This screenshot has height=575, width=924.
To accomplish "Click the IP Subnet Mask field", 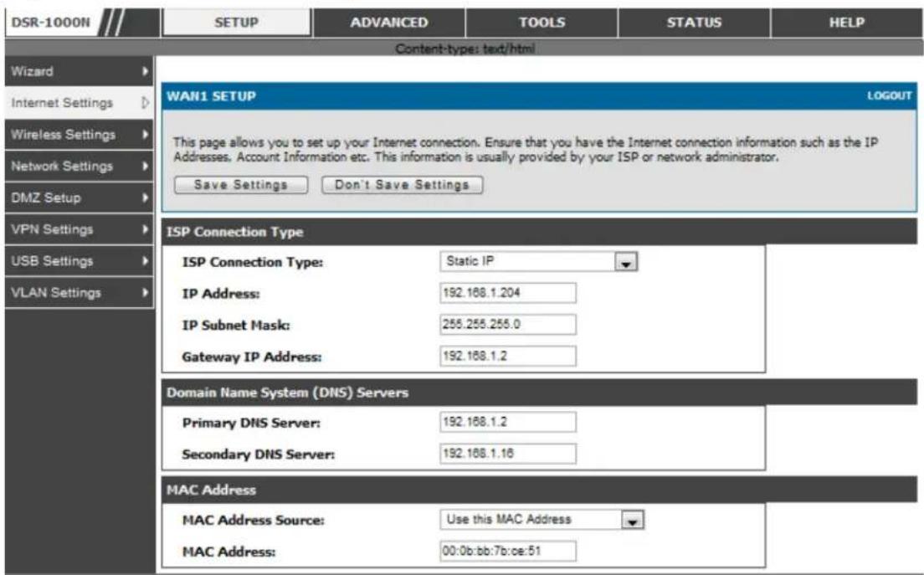I will tap(508, 325).
